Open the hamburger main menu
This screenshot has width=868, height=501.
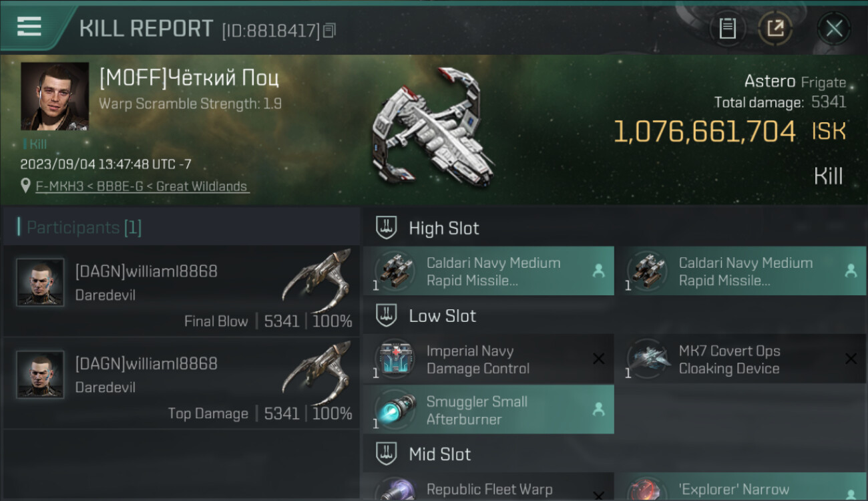[29, 27]
